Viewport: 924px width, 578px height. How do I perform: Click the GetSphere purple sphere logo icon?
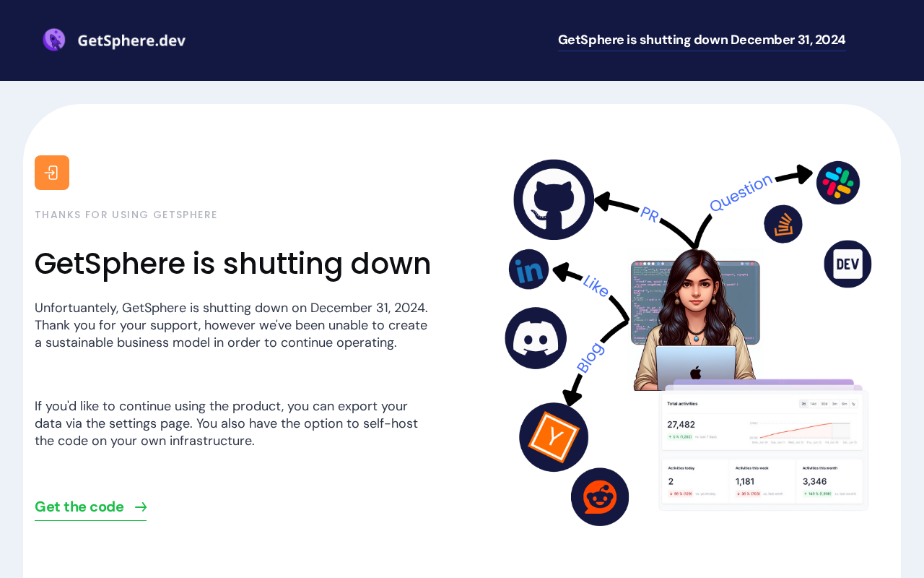tap(54, 40)
